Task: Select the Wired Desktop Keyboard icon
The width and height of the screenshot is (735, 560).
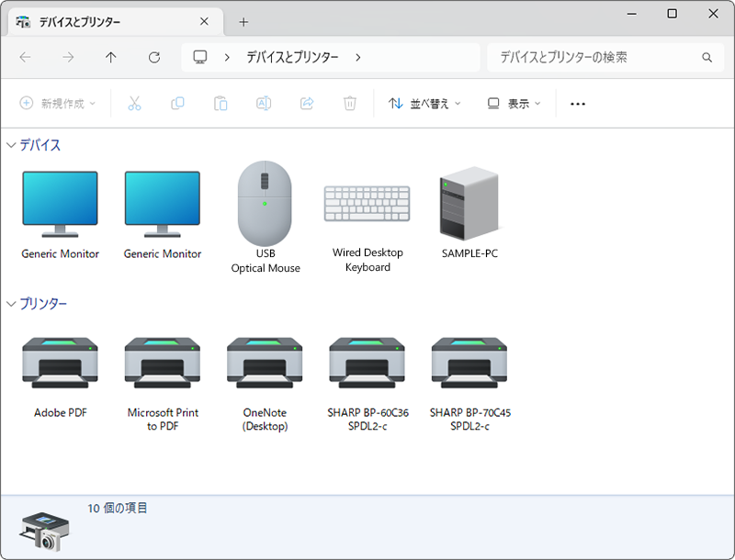Action: 367,204
